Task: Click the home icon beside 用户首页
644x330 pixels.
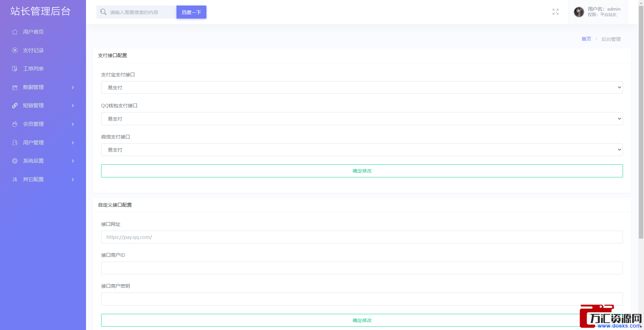Action: coord(15,32)
